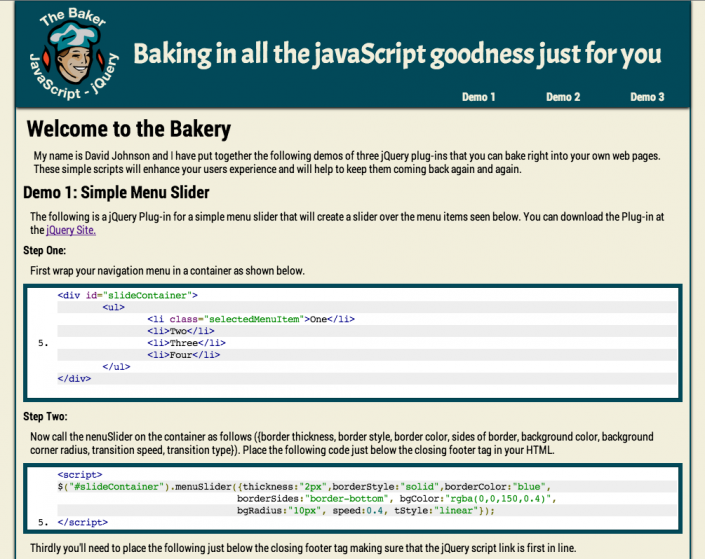Click the <li>Two</li> code line

click(181, 331)
